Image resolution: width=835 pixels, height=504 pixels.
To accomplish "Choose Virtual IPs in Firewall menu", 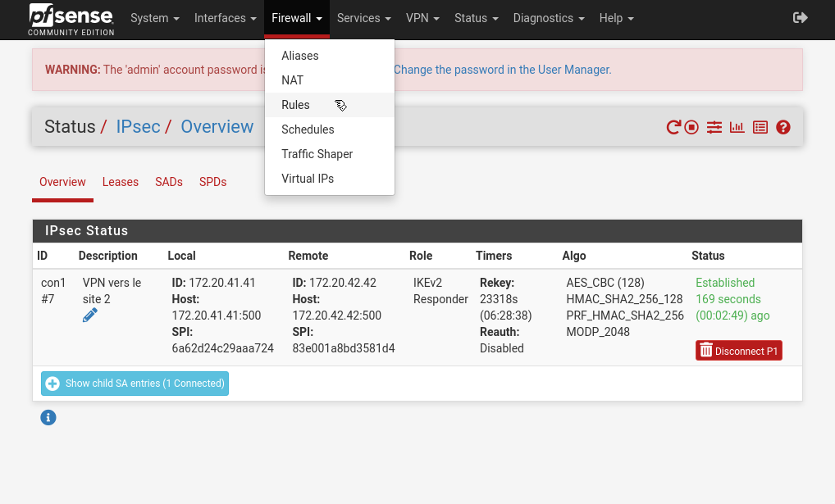I will [x=308, y=179].
